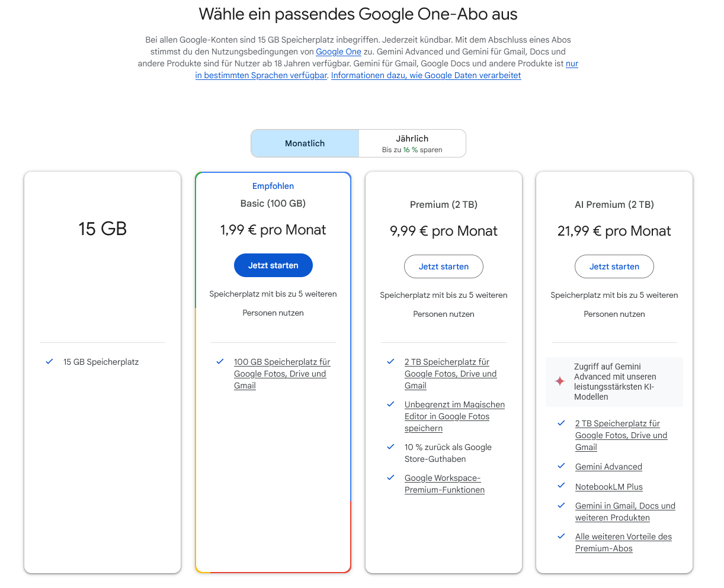Open Alle weiteren Vorteile des Premium-Abos
Screen dimensions: 724x588
click(623, 542)
